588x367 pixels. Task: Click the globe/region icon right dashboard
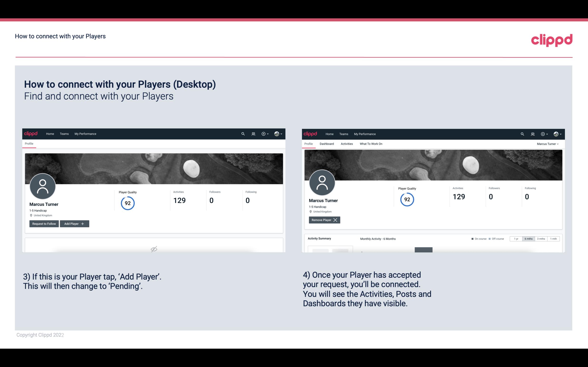click(x=556, y=133)
